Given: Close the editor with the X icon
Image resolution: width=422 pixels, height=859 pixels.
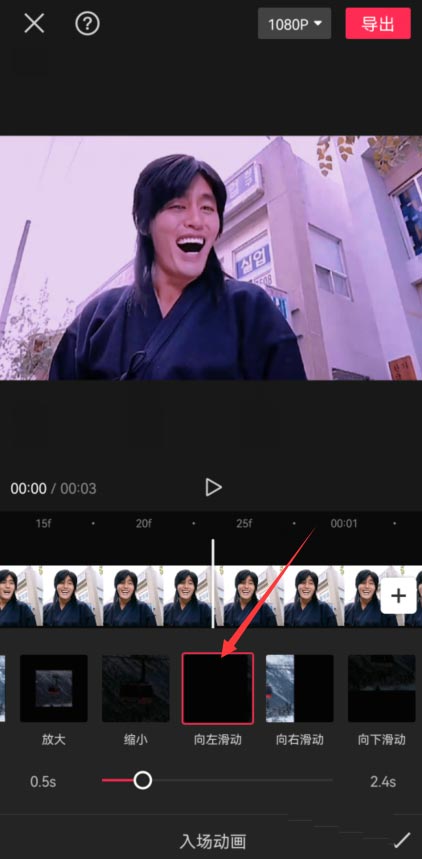Looking at the screenshot, I should coord(34,24).
